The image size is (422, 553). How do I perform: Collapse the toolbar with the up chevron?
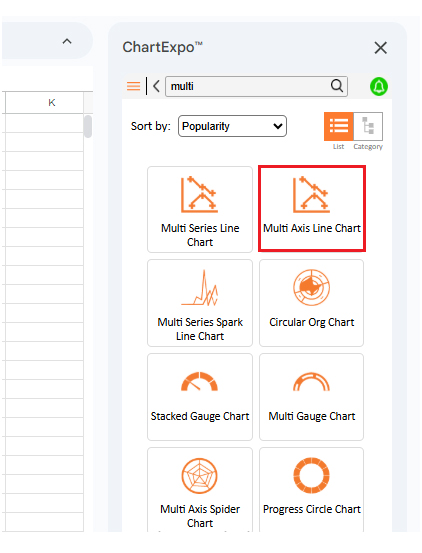pyautogui.click(x=67, y=41)
